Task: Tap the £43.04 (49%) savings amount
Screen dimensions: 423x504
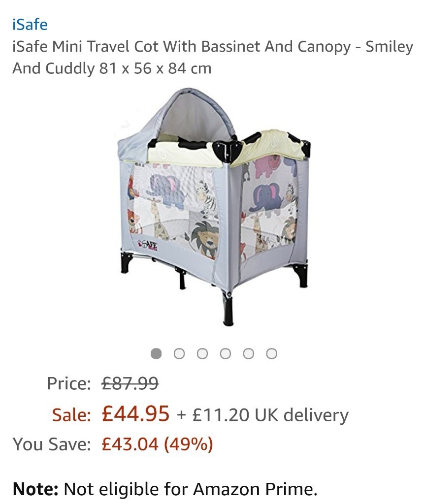Action: (157, 444)
